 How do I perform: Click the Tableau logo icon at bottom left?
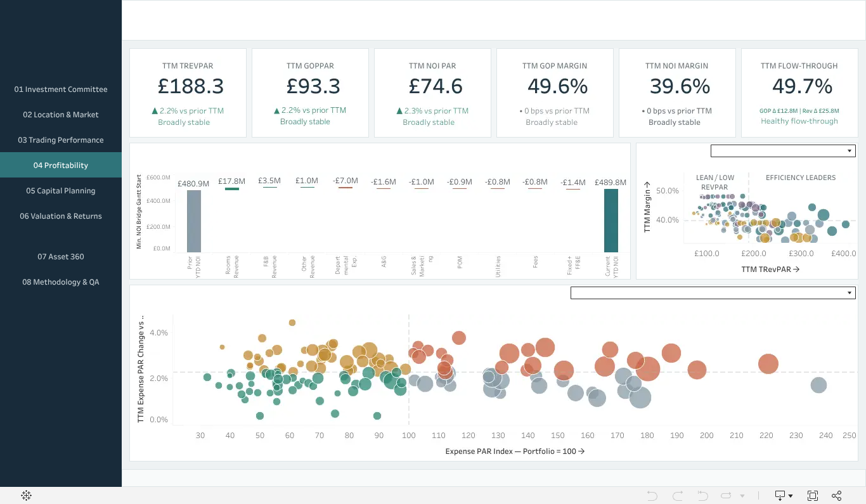coord(27,496)
